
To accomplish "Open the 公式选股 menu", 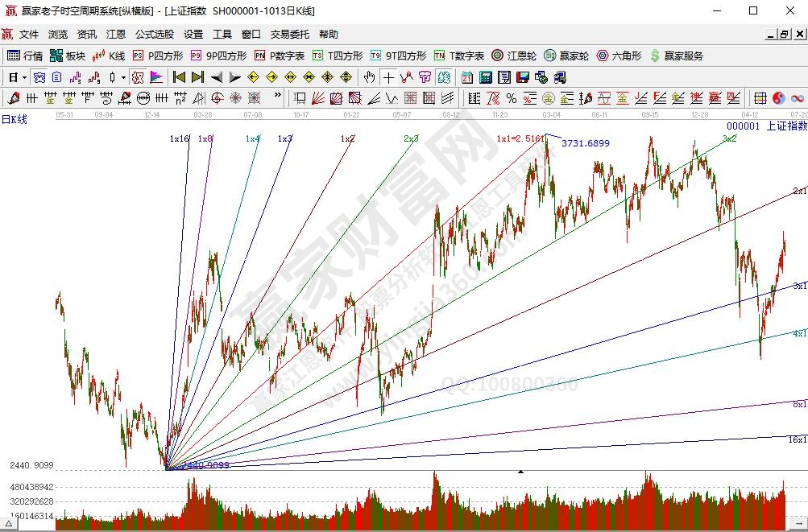I will (x=154, y=35).
